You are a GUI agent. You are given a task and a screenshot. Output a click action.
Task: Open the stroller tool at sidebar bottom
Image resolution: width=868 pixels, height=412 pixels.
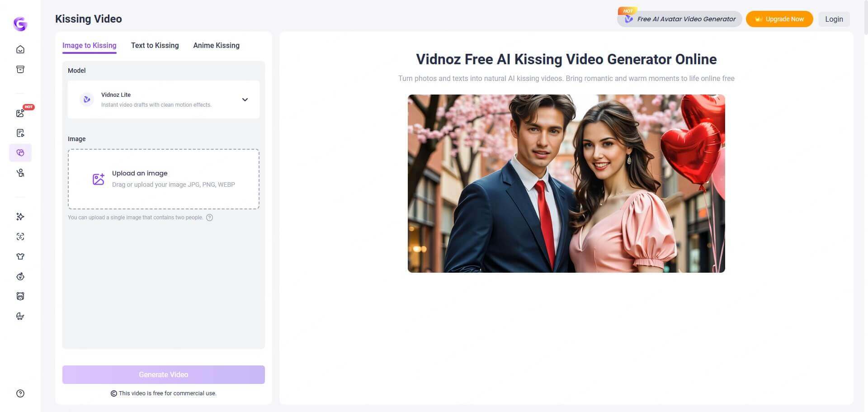pyautogui.click(x=20, y=316)
